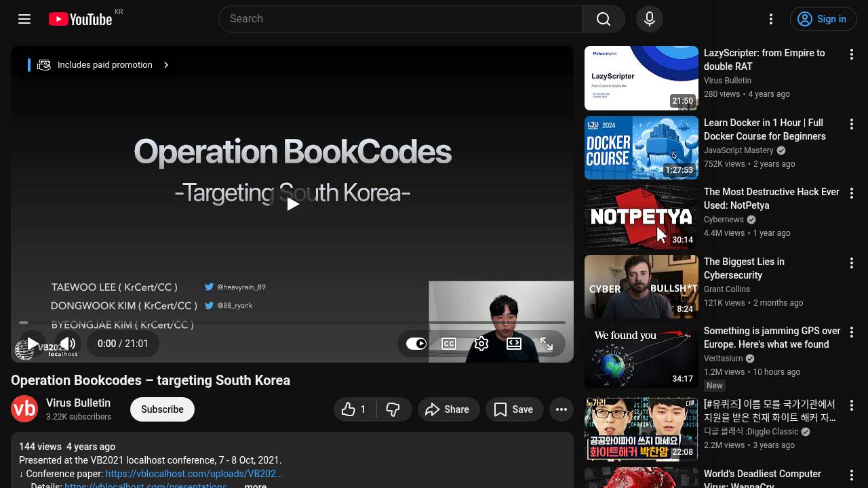Turn on closed captions
The image size is (868, 488).
[449, 344]
